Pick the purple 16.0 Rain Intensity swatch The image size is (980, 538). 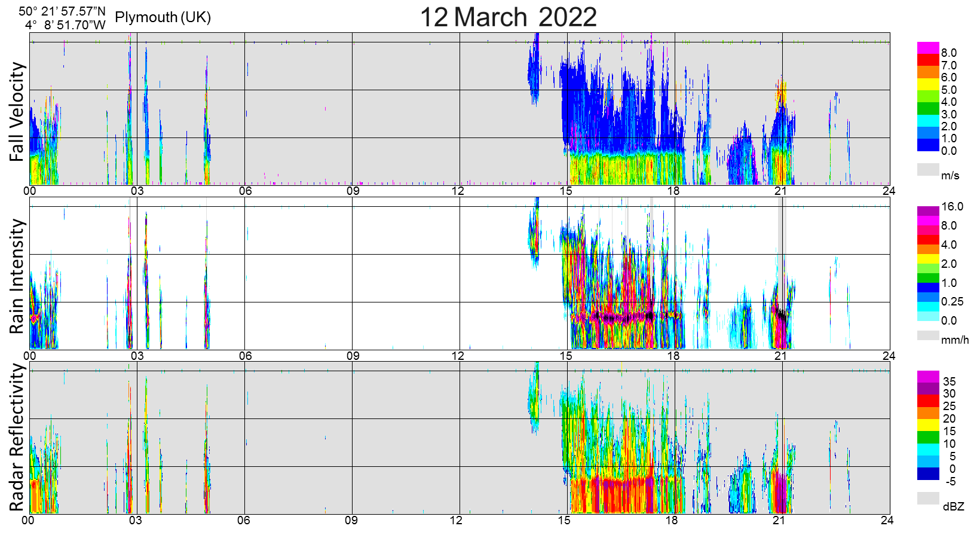coord(928,211)
